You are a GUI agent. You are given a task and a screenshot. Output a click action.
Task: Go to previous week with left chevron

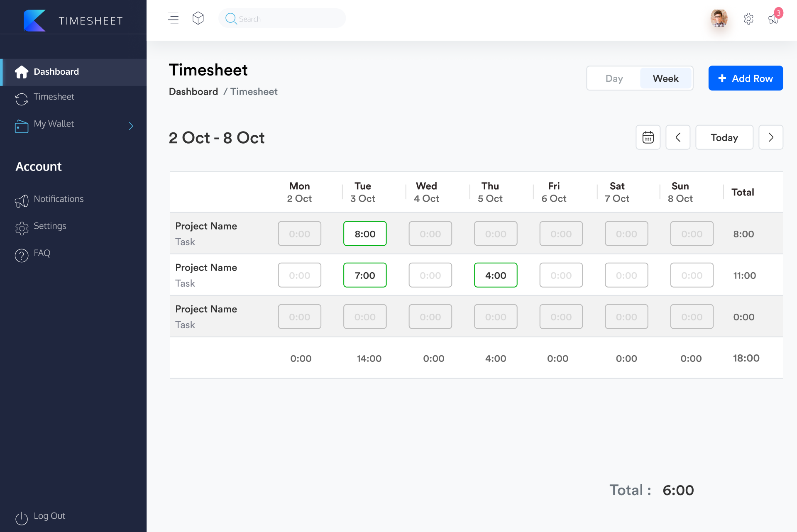click(678, 137)
